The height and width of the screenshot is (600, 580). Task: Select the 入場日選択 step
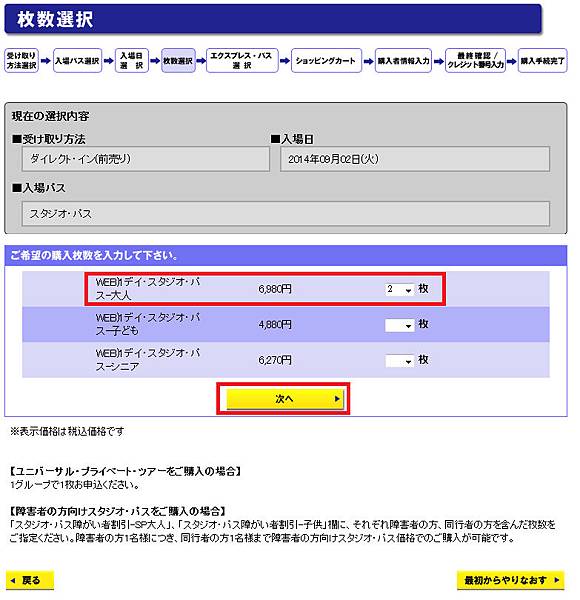coord(132,60)
